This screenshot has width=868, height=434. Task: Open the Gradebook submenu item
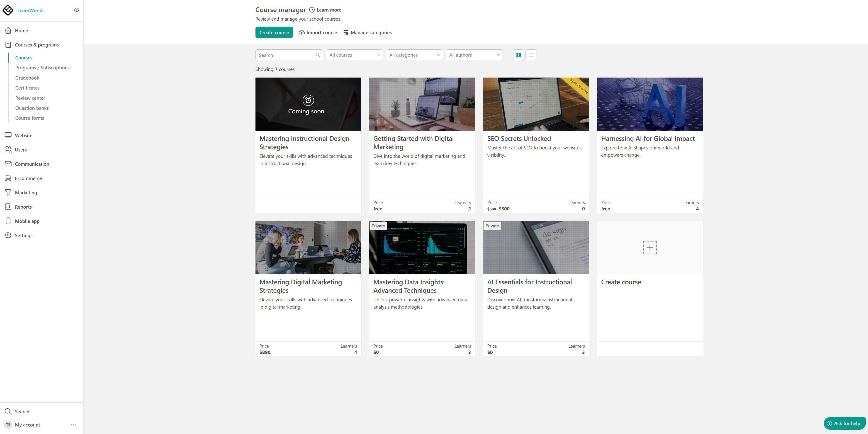27,78
